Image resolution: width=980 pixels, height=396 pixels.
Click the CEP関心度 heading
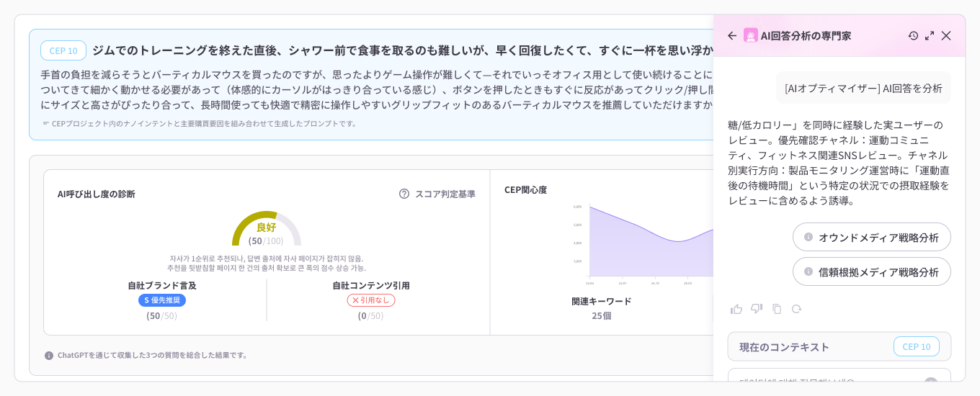pos(525,189)
